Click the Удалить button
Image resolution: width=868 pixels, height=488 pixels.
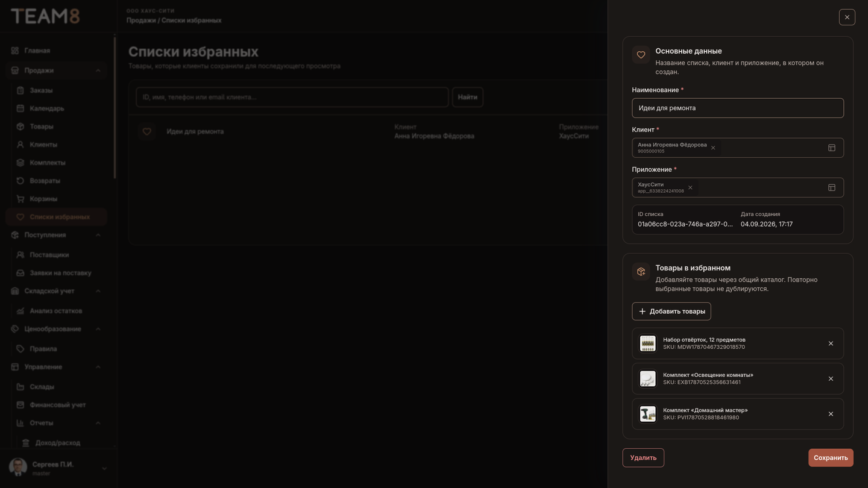[x=643, y=458]
